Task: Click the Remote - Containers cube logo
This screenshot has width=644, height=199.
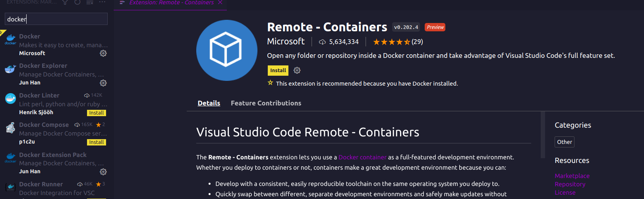Action: (227, 50)
